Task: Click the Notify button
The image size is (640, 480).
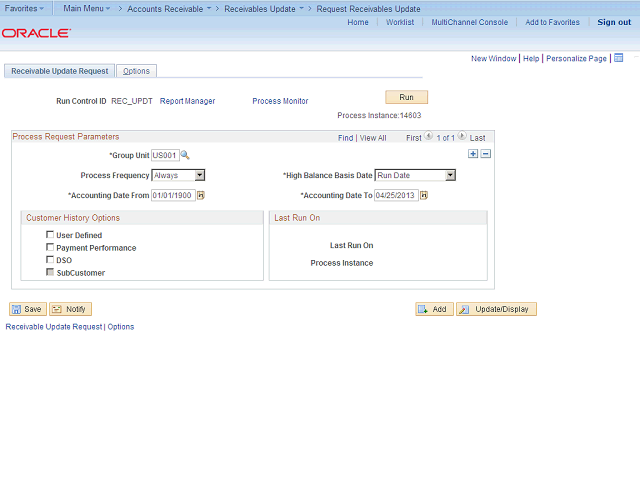Action: point(70,309)
